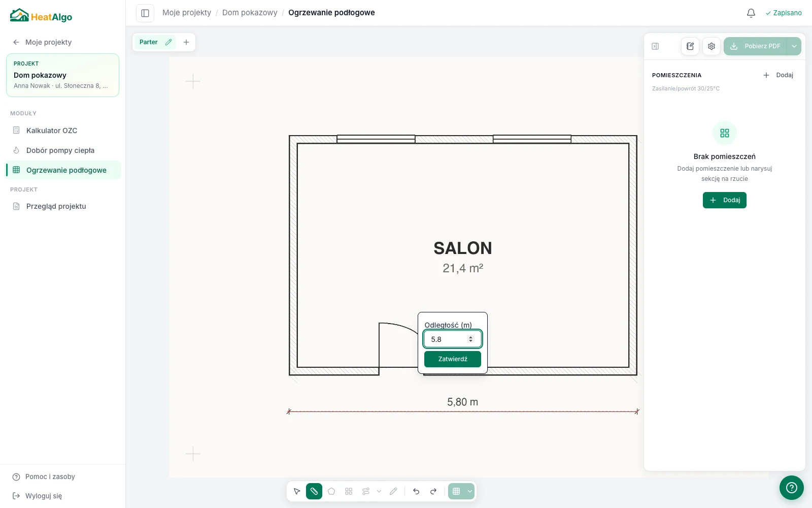Viewport: 812px width, 508px height.
Task: Collapse the right rooms panel
Action: (x=655, y=46)
